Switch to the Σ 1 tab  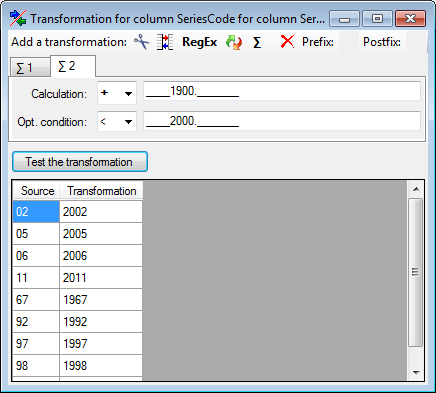[x=30, y=68]
